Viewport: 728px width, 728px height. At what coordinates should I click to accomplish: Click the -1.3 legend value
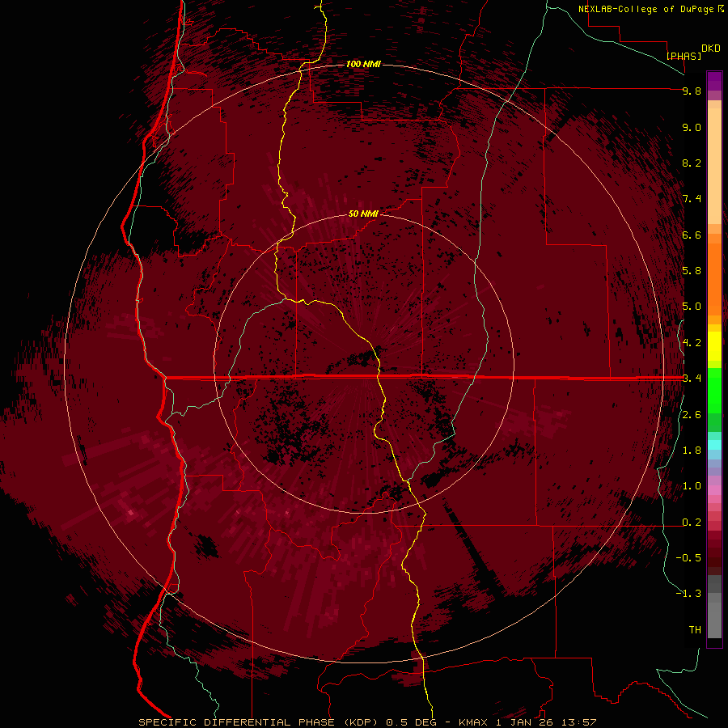tap(688, 594)
